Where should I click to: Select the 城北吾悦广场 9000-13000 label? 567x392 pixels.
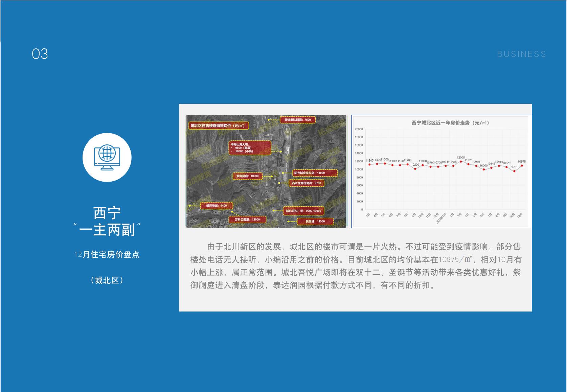point(303,211)
